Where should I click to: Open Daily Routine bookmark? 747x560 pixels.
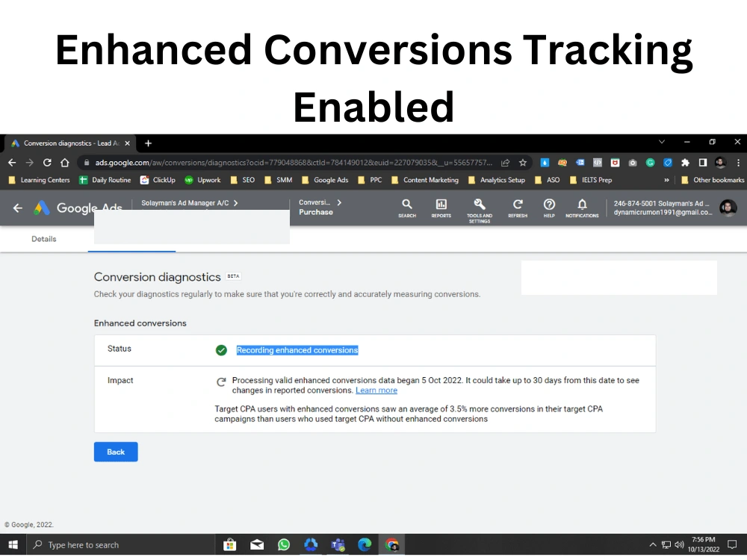point(105,180)
